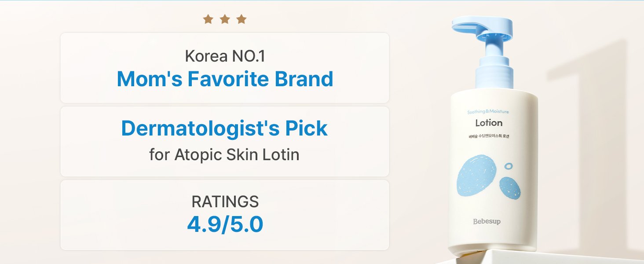This screenshot has height=264, width=644.
Task: Click the white lotion bottle body
Action: pyautogui.click(x=493, y=172)
